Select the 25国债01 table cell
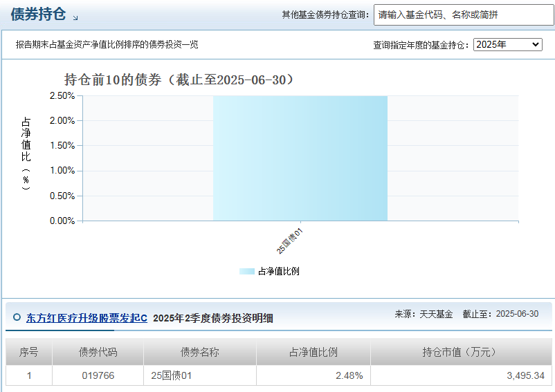The width and height of the screenshot is (555, 392). coord(200,375)
